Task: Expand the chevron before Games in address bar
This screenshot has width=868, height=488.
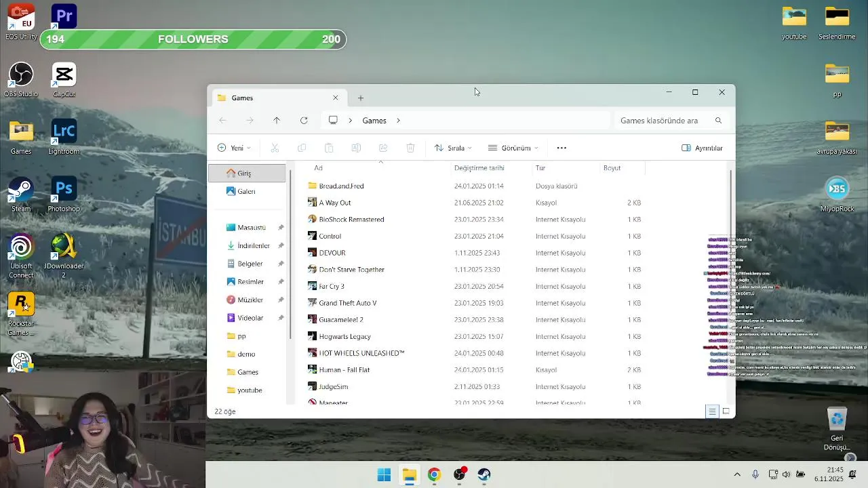Action: tap(350, 120)
